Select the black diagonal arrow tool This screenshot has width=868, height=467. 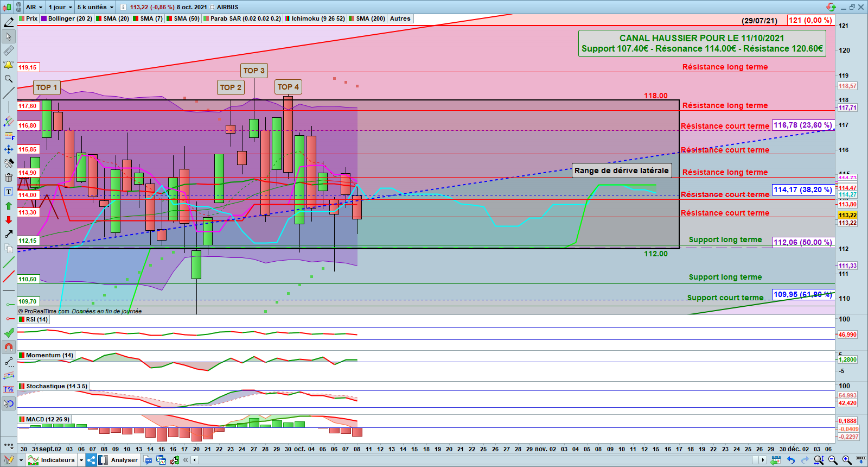coord(9,234)
